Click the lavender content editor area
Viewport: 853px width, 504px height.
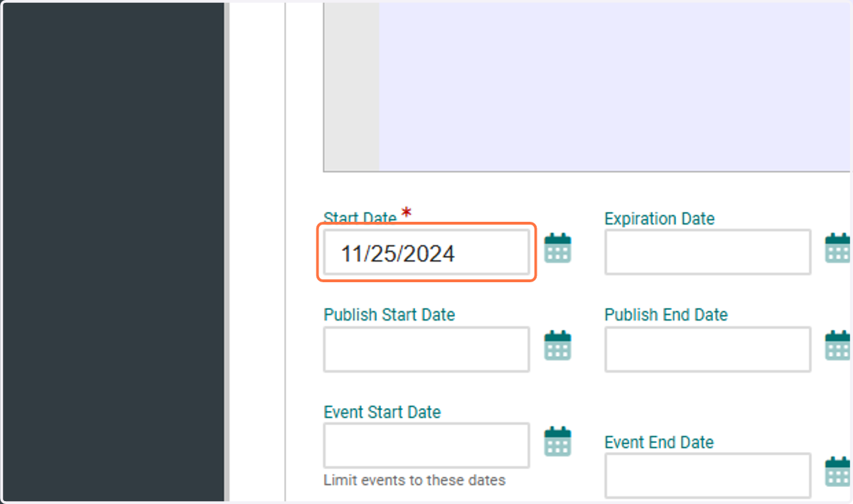614,87
